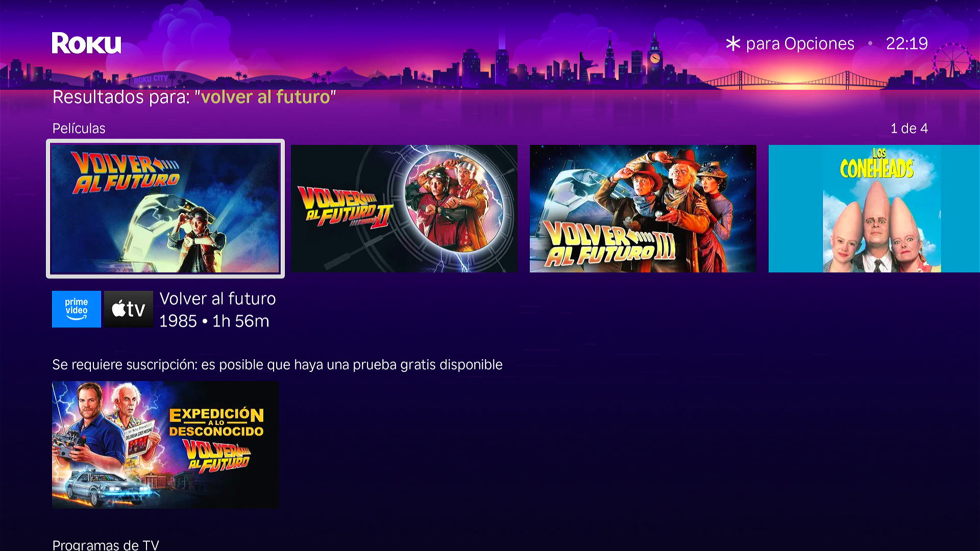Click the "1 de 4" result counter
This screenshot has width=980, height=551.
(x=909, y=129)
